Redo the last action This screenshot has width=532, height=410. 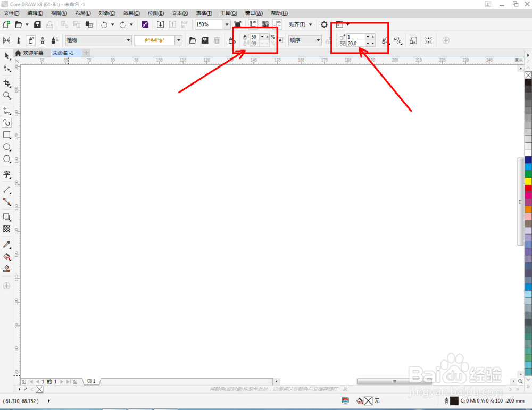tap(123, 24)
